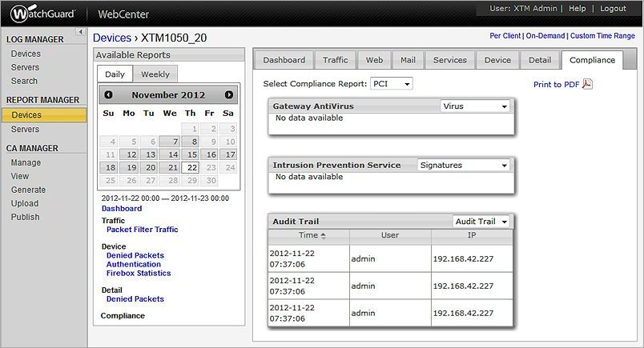Select November 8 in the calendar

tap(190, 142)
